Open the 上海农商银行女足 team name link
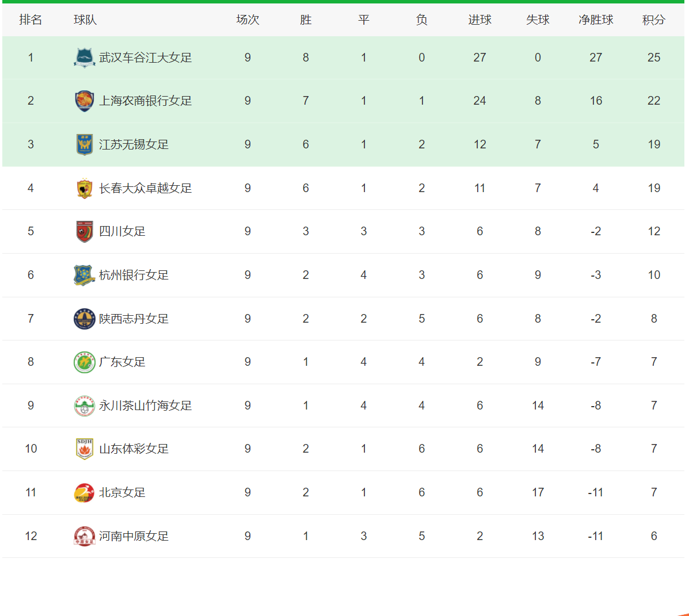 [x=145, y=101]
